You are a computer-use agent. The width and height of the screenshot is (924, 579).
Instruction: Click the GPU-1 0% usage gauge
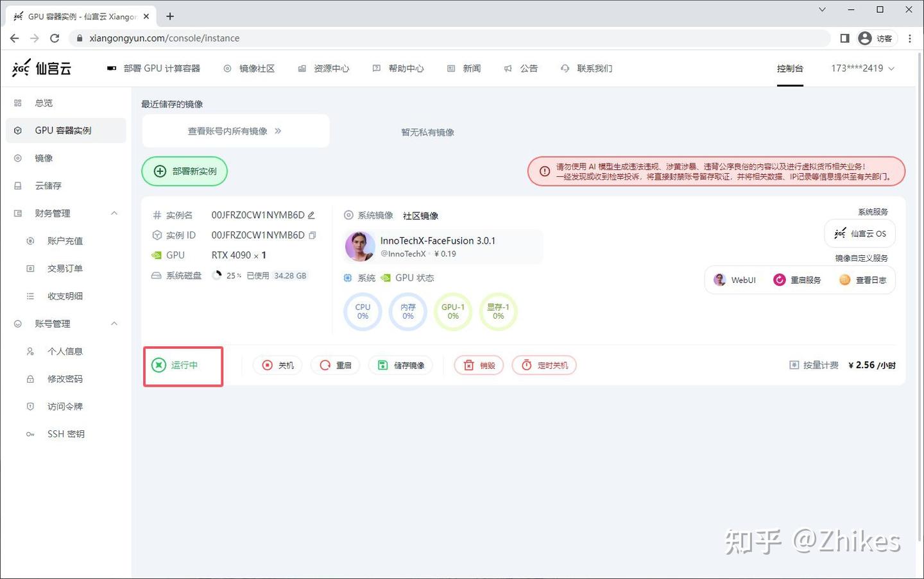(x=453, y=312)
